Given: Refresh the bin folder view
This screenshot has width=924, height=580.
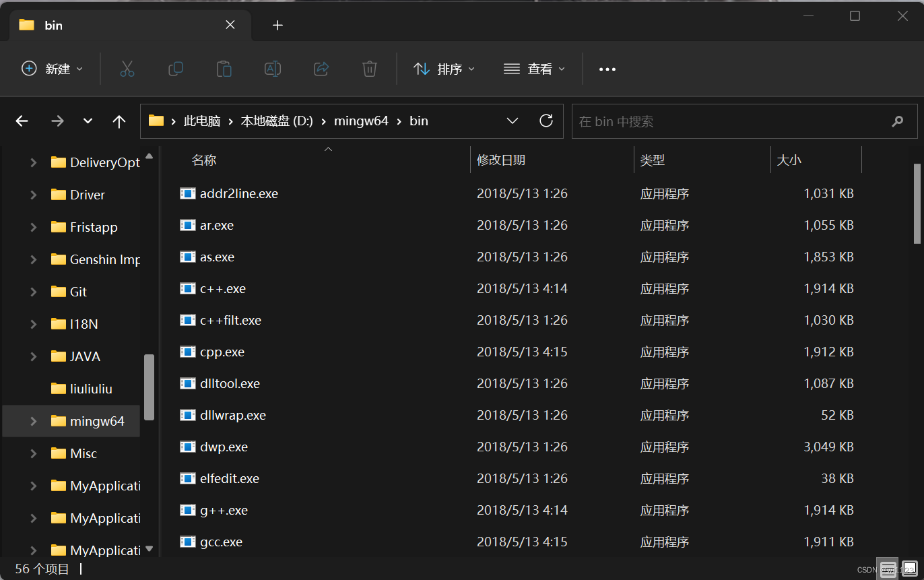Looking at the screenshot, I should tap(546, 121).
